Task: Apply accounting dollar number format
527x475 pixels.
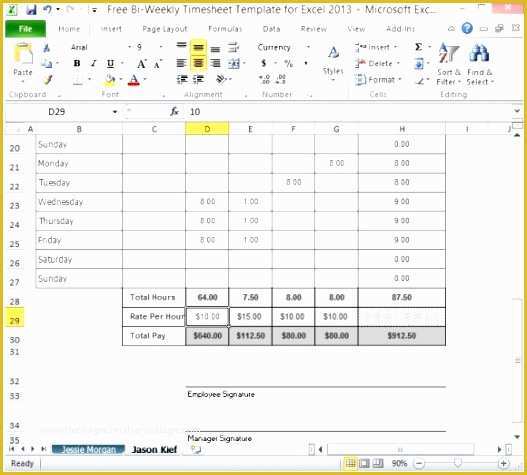Action: click(x=264, y=63)
